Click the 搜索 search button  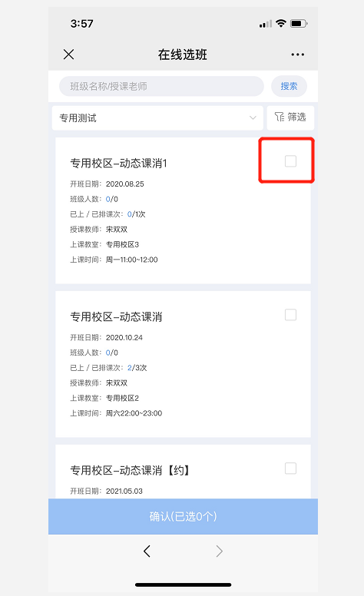[x=290, y=86]
